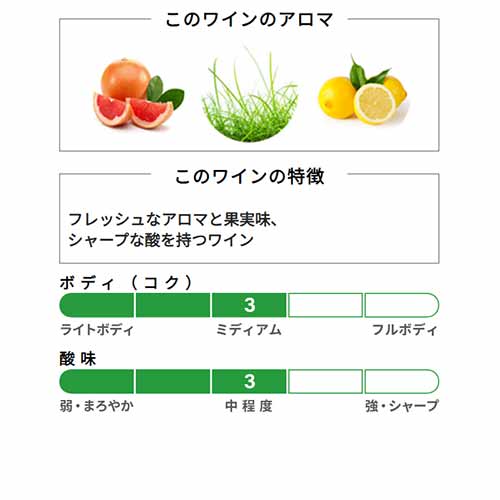Select the fifth sharp acidity segment
This screenshot has height=500, width=500.
click(x=402, y=381)
